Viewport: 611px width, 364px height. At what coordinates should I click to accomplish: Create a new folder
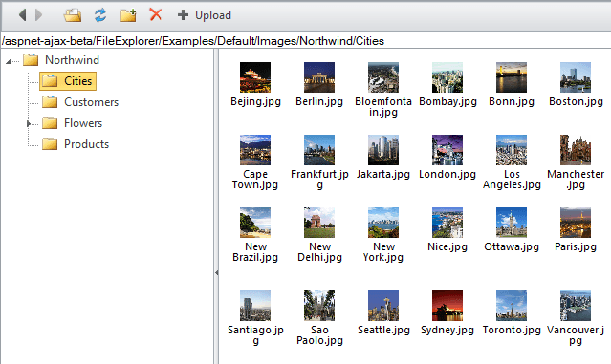tap(128, 15)
